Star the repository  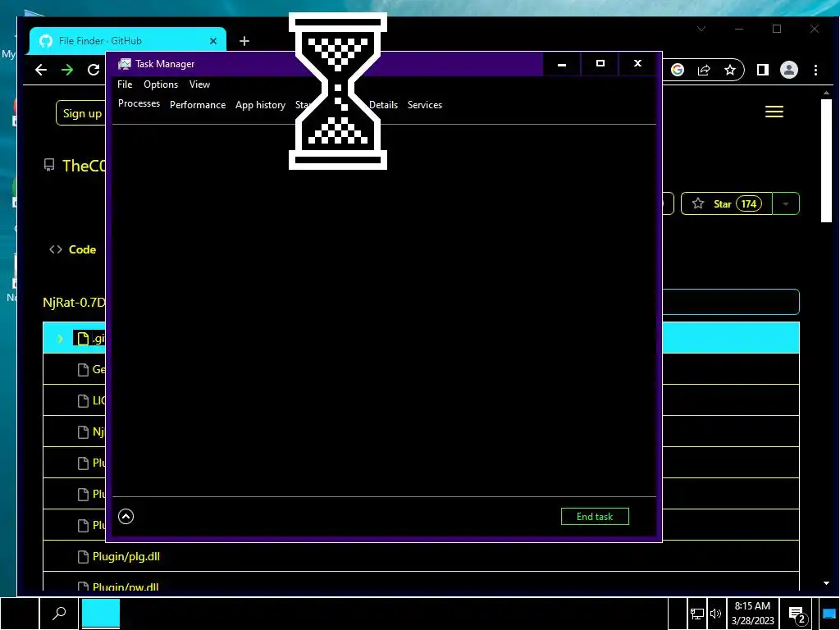(727, 203)
